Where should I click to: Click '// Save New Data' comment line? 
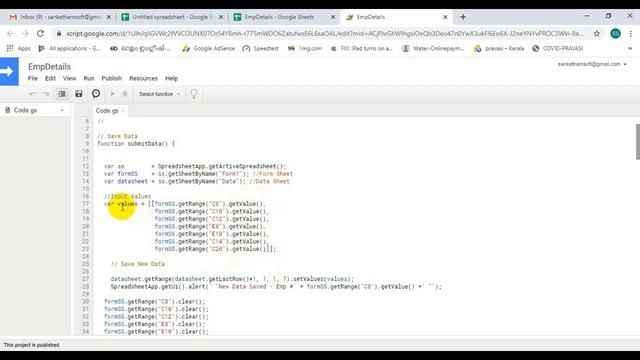point(138,264)
